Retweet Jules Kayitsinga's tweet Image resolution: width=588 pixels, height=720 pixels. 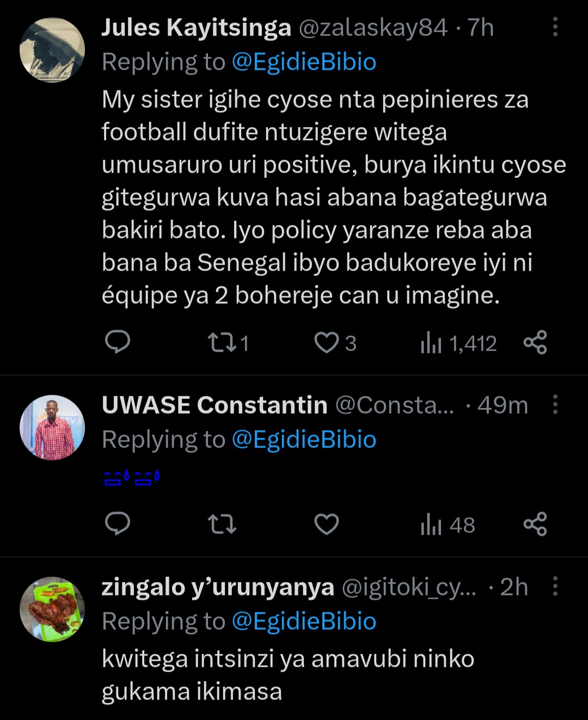pyautogui.click(x=222, y=343)
